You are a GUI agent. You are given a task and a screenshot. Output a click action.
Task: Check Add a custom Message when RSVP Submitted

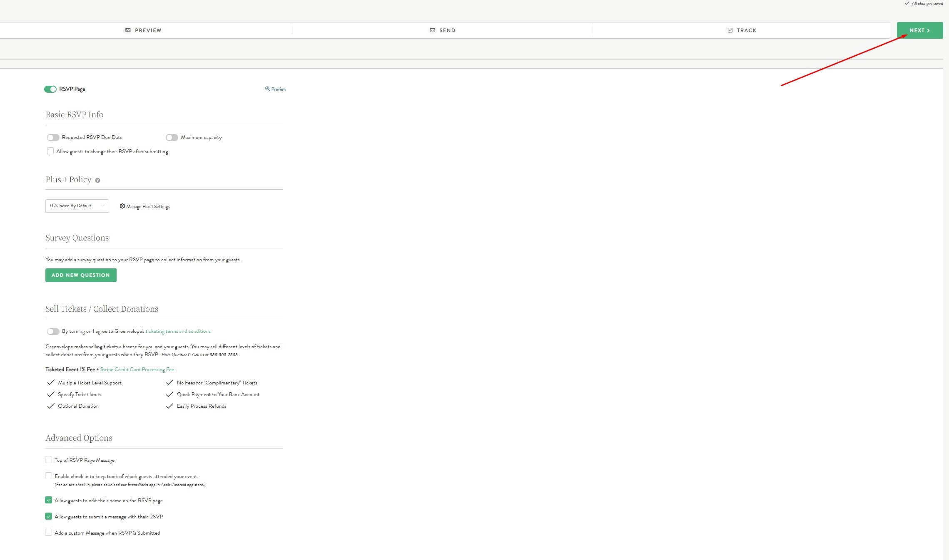coord(49,533)
